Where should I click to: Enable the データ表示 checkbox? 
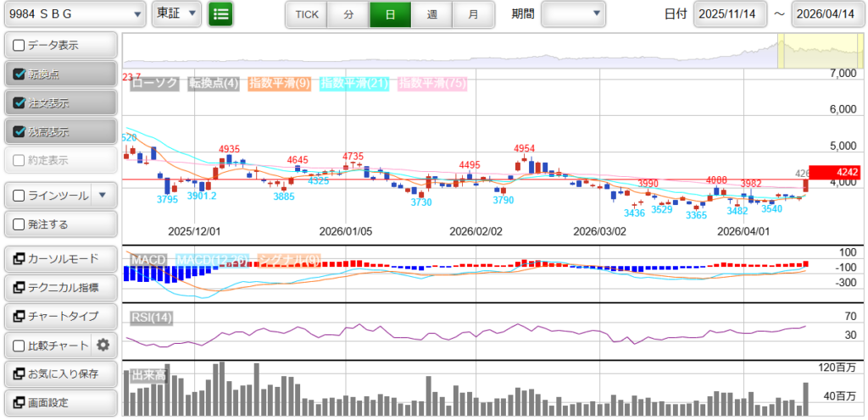tap(19, 46)
